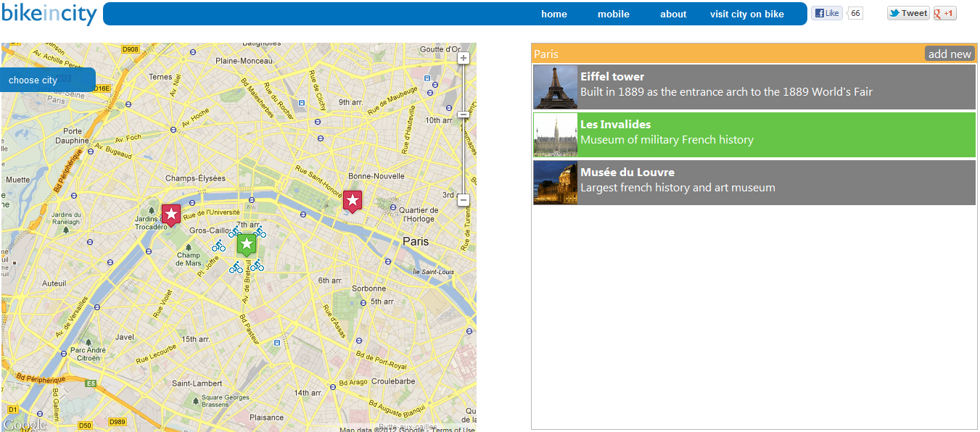Click the E5 road shield on the map
The height and width of the screenshot is (432, 980).
91,383
